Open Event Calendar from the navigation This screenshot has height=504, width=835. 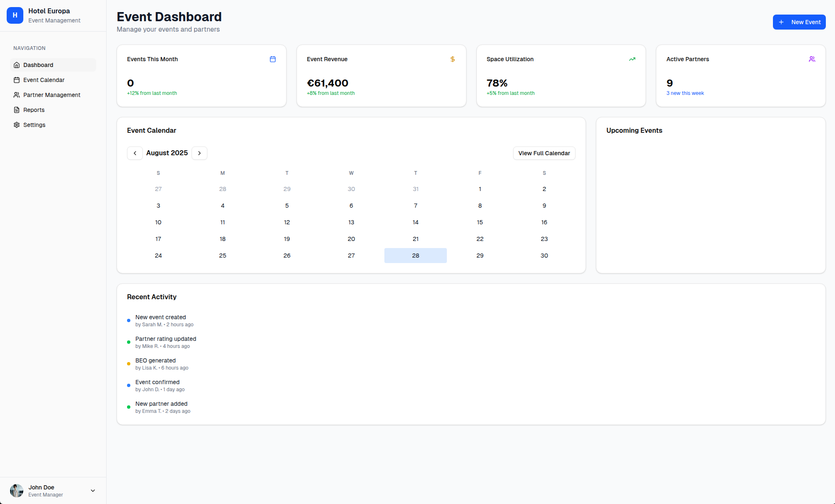44,80
